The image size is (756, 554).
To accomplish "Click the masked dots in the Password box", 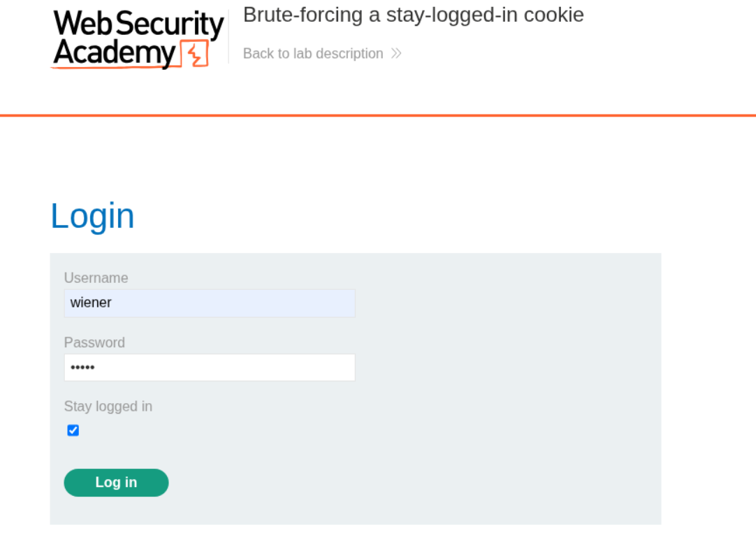I will tap(82, 367).
